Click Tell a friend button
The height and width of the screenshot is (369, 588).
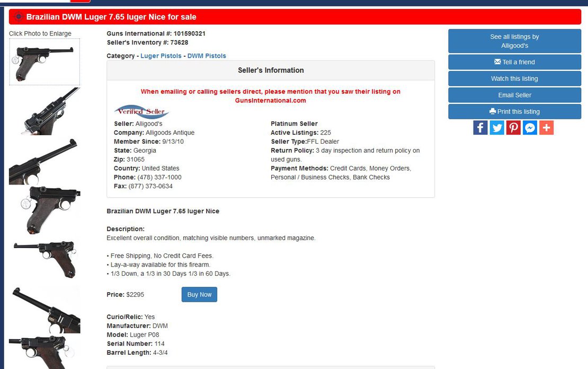tap(514, 62)
